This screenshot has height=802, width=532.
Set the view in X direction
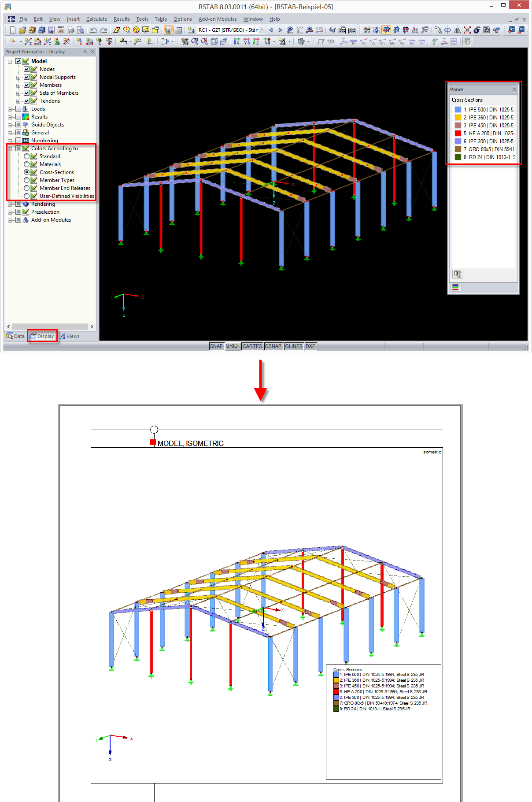pos(237,41)
